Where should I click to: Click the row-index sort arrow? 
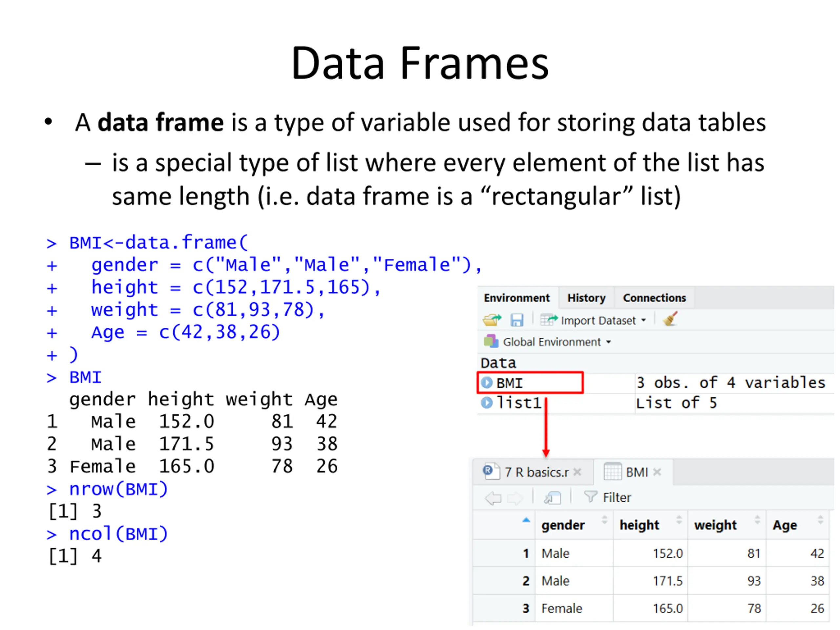point(526,520)
